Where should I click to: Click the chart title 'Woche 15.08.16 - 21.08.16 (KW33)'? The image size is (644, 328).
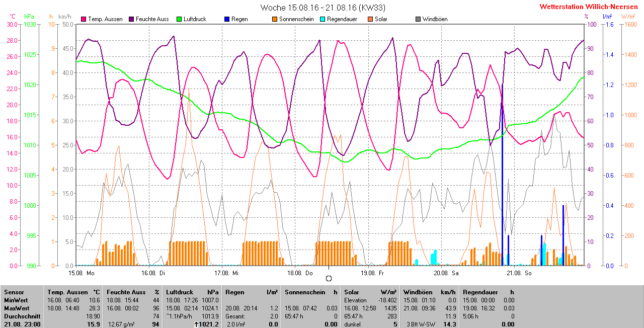[323, 8]
